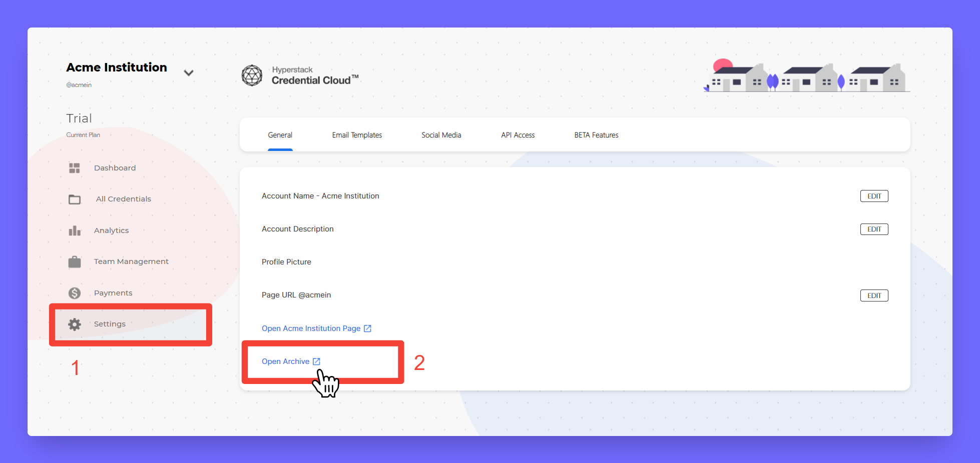
Task: Select the General tab
Action: tap(280, 135)
